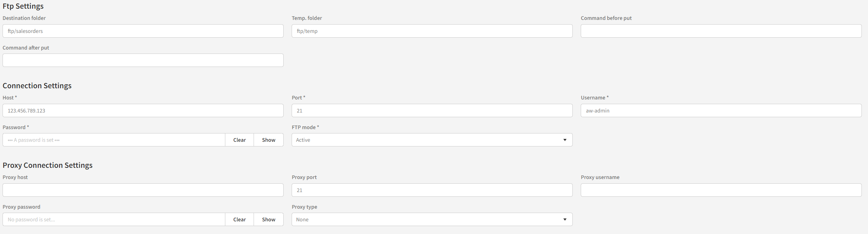Show the connection password
This screenshot has width=868, height=234.
[268, 140]
